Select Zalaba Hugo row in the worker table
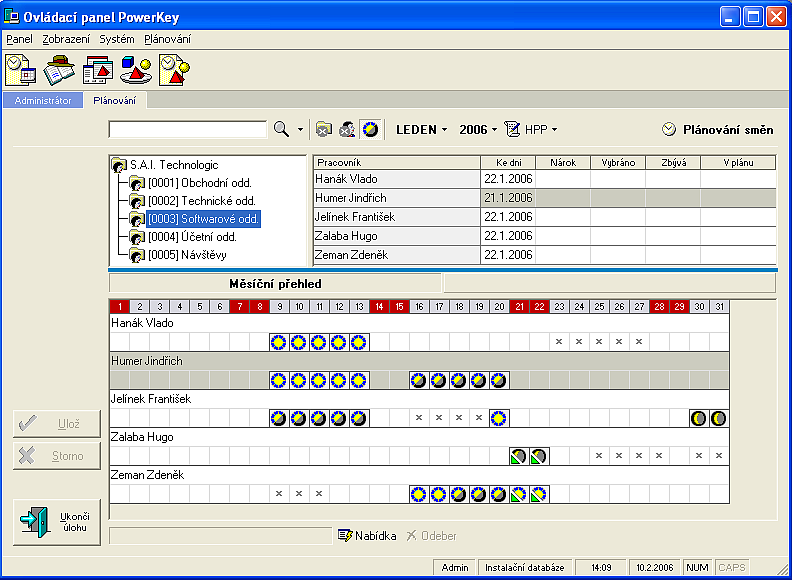Image resolution: width=792 pixels, height=580 pixels. click(545, 236)
